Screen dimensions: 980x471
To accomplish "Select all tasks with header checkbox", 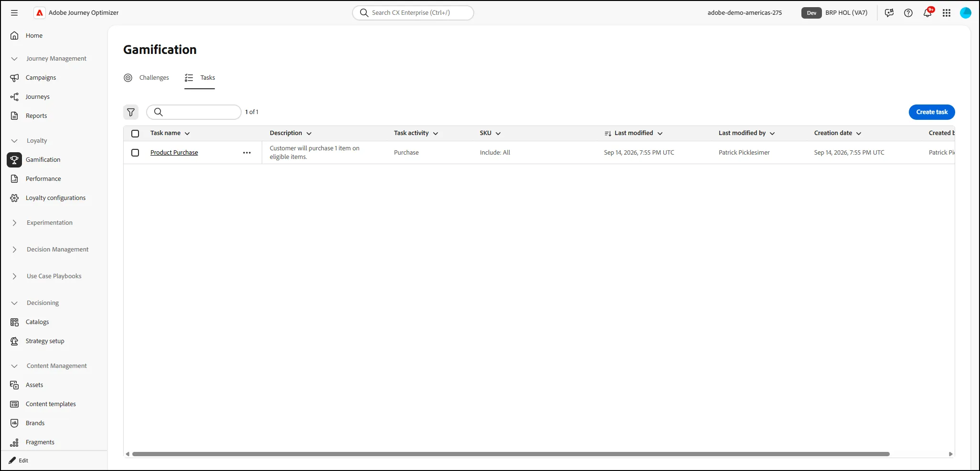I will point(135,134).
